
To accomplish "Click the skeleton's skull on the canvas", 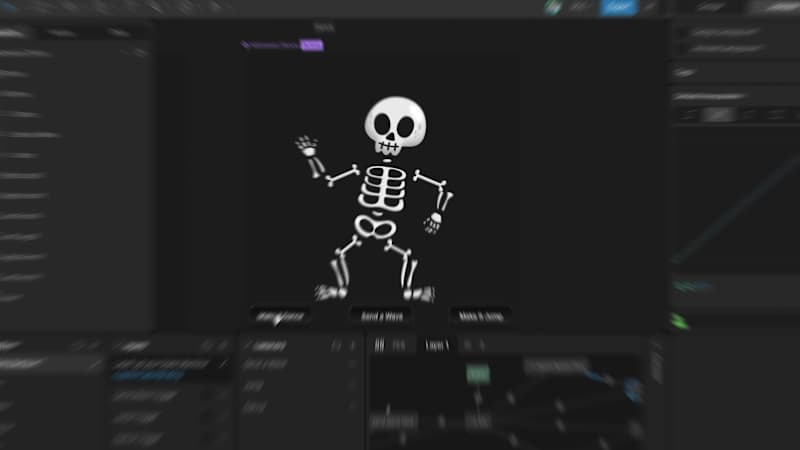I will pos(395,125).
